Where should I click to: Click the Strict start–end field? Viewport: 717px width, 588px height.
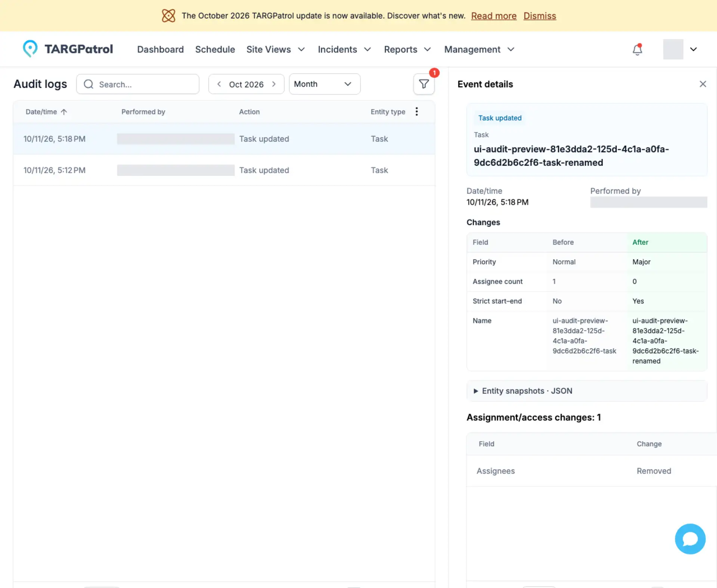pos(497,301)
